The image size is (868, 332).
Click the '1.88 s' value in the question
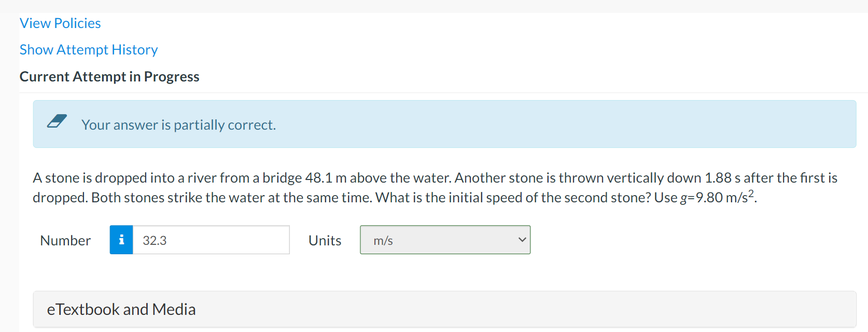(x=722, y=178)
